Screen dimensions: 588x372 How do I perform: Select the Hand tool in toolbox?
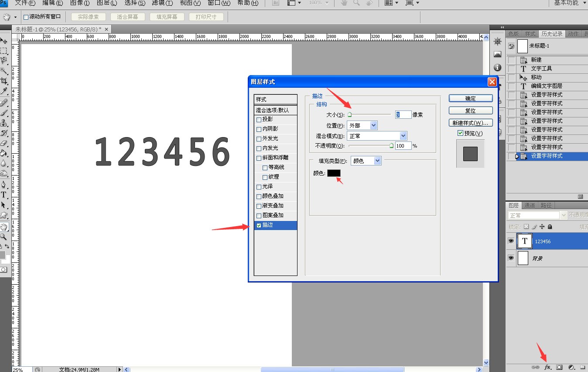(3, 227)
